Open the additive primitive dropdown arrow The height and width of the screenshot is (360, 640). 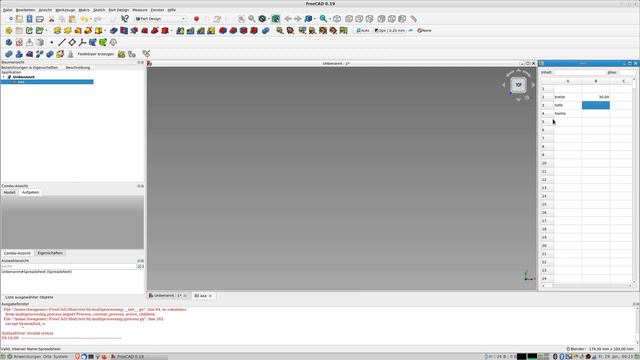click(x=105, y=31)
